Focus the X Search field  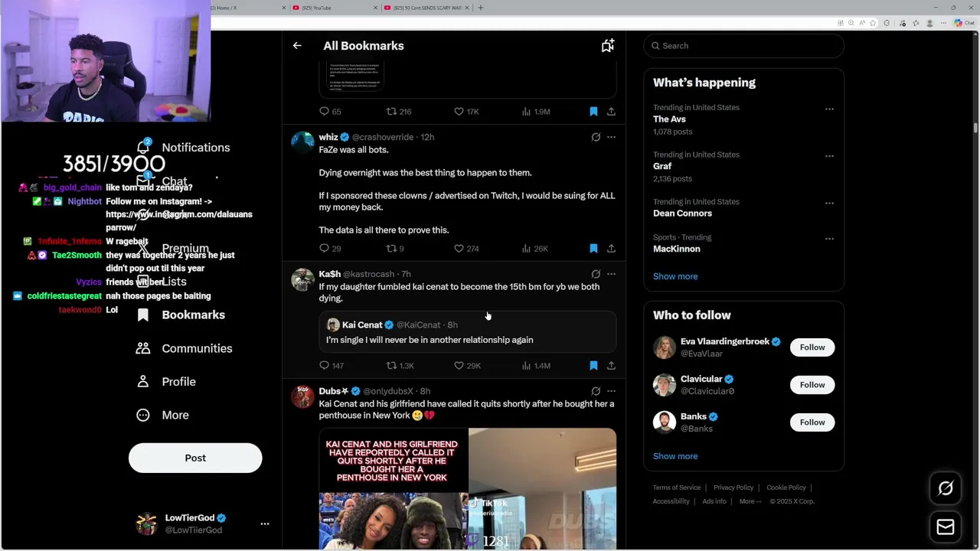[x=743, y=46]
